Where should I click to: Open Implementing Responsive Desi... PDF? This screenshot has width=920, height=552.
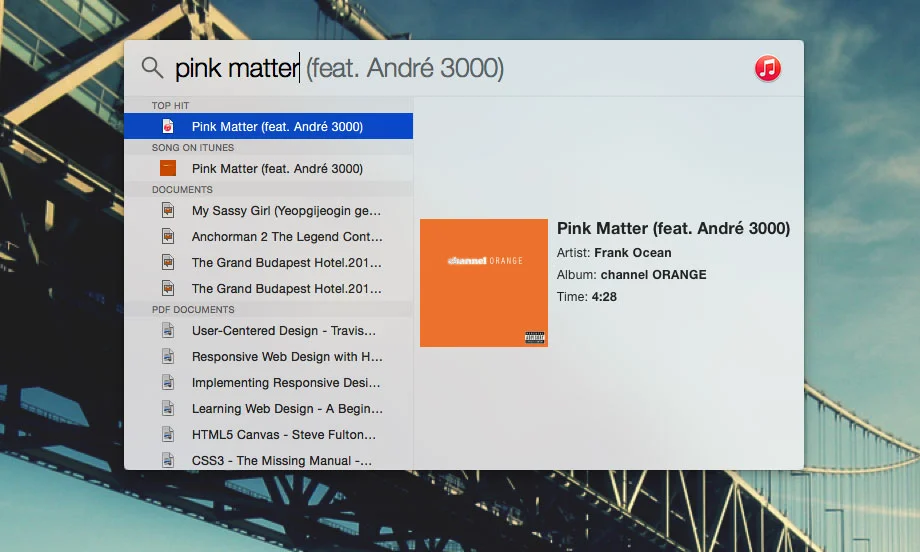pyautogui.click(x=269, y=382)
